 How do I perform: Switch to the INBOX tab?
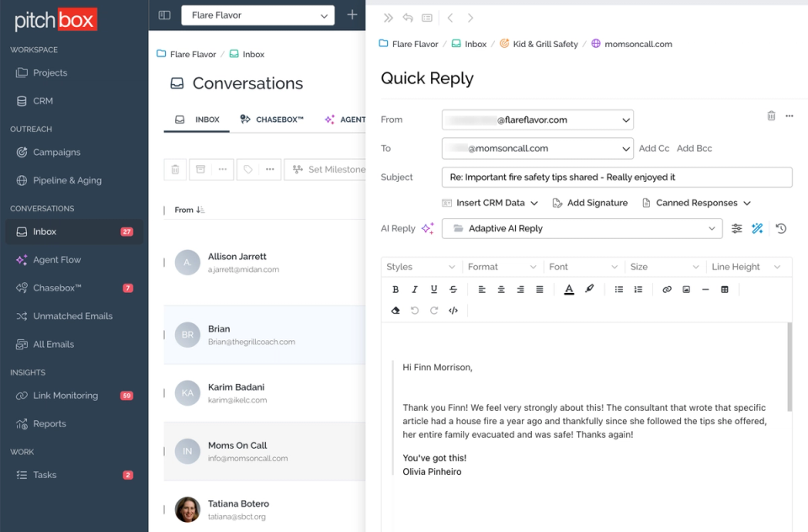pos(197,120)
